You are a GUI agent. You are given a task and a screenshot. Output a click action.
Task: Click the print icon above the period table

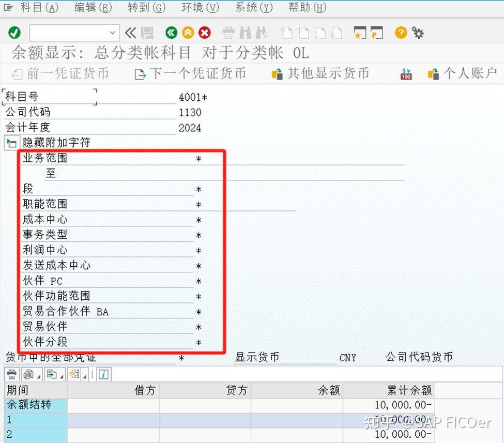11,374
